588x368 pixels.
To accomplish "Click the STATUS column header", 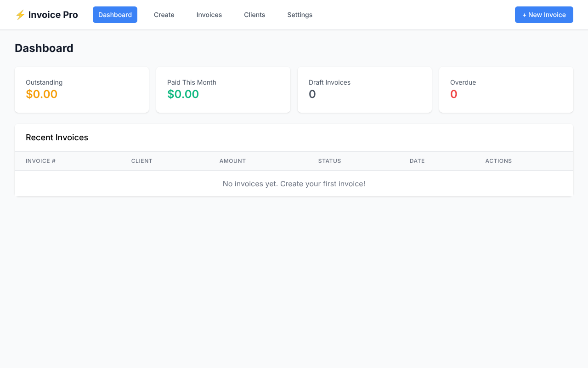I will pyautogui.click(x=329, y=161).
